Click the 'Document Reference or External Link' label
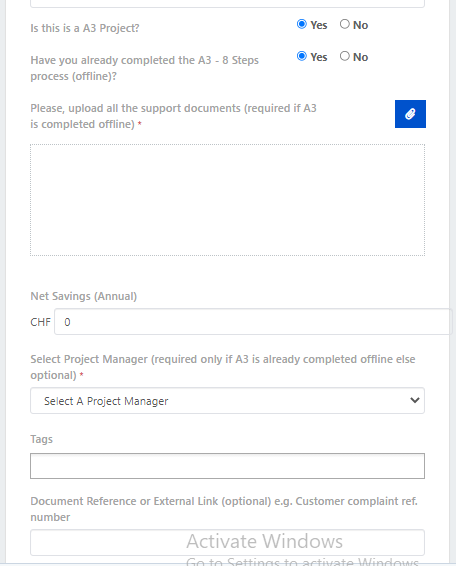Image resolution: width=456 pixels, height=566 pixels. [x=224, y=509]
